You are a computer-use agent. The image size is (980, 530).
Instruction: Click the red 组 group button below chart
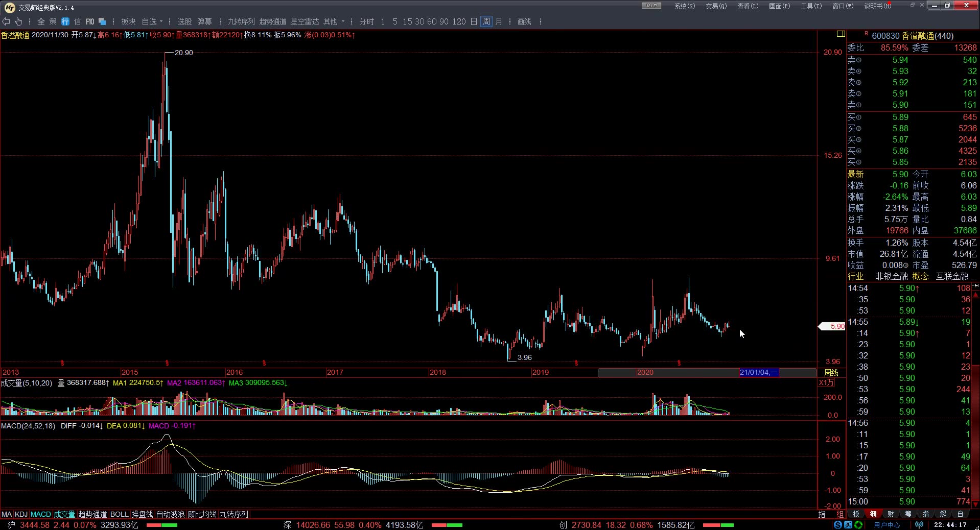(x=840, y=514)
